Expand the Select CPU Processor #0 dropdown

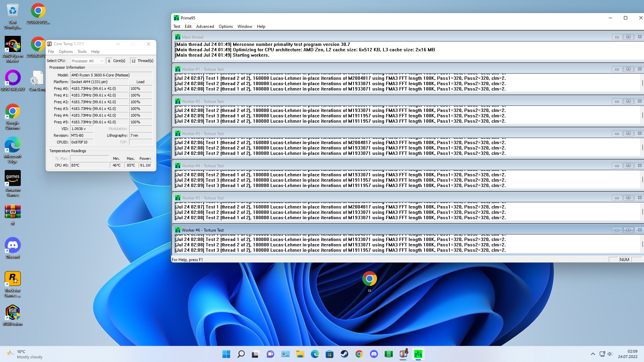(88, 61)
